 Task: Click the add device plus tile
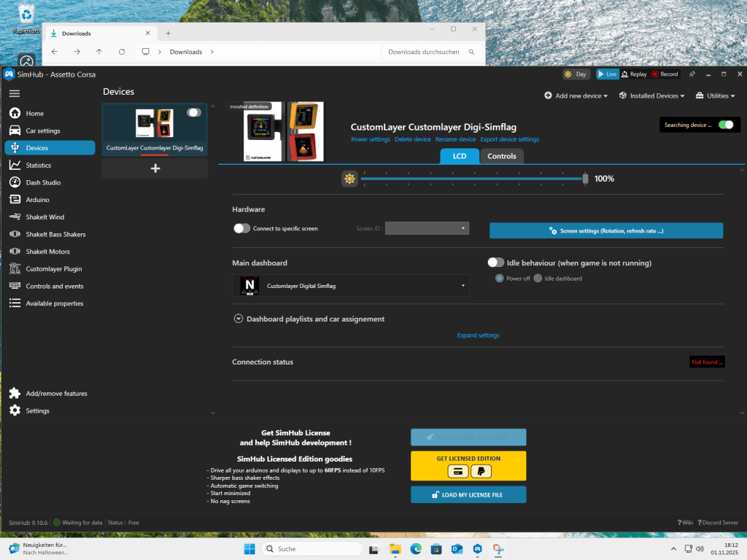pyautogui.click(x=155, y=168)
